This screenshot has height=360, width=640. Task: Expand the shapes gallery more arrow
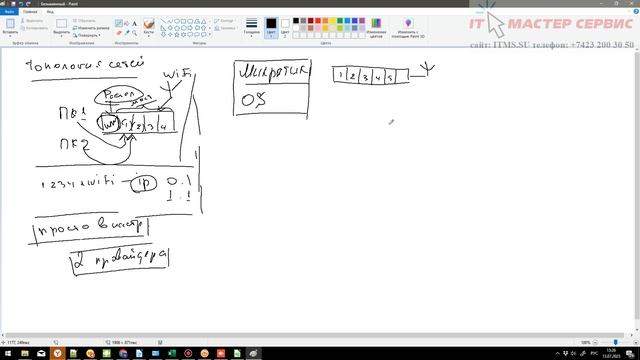(210, 35)
